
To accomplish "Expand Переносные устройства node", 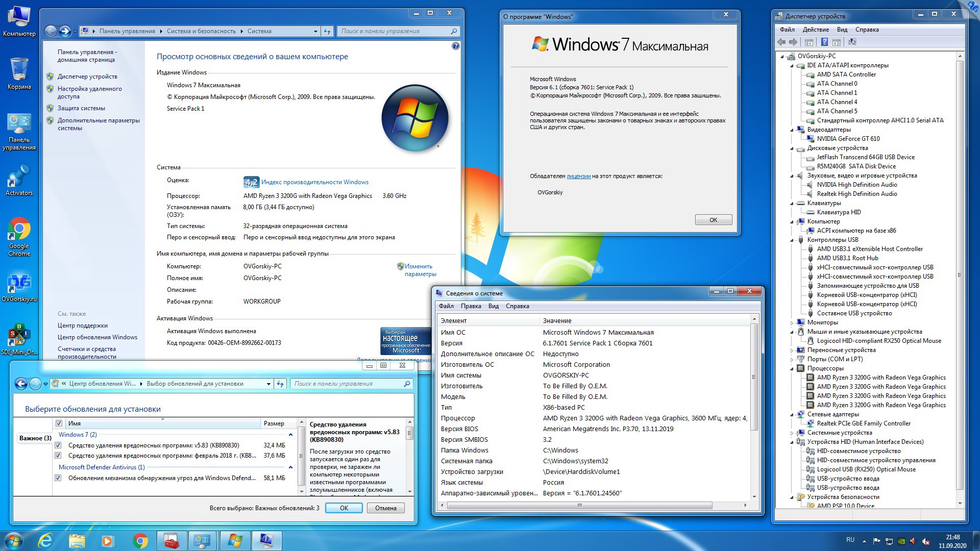I will [x=792, y=350].
